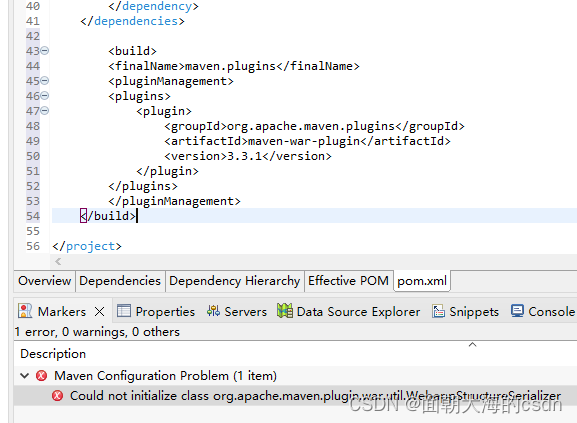The width and height of the screenshot is (577, 423).
Task: Click the Maven Configuration Problem error icon
Action: (41, 376)
